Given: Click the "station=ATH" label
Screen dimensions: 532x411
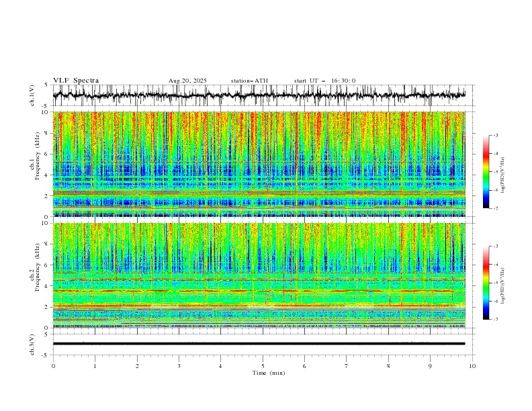Looking at the screenshot, I should click(249, 81).
